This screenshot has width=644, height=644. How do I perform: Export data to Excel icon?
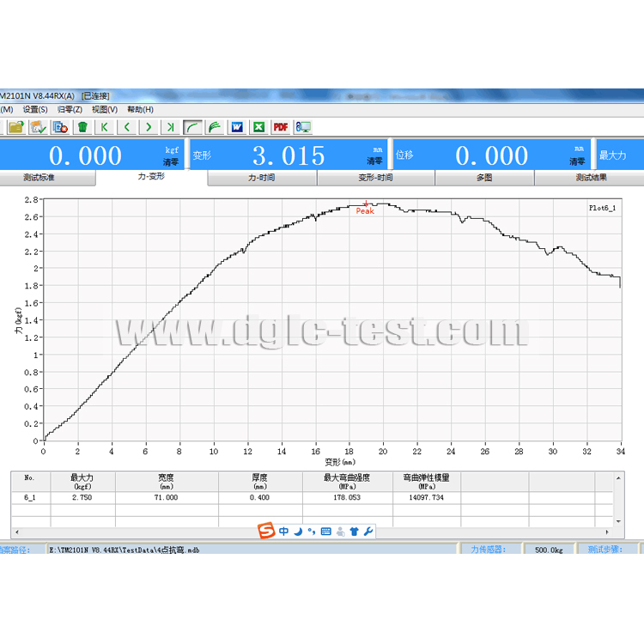click(258, 127)
